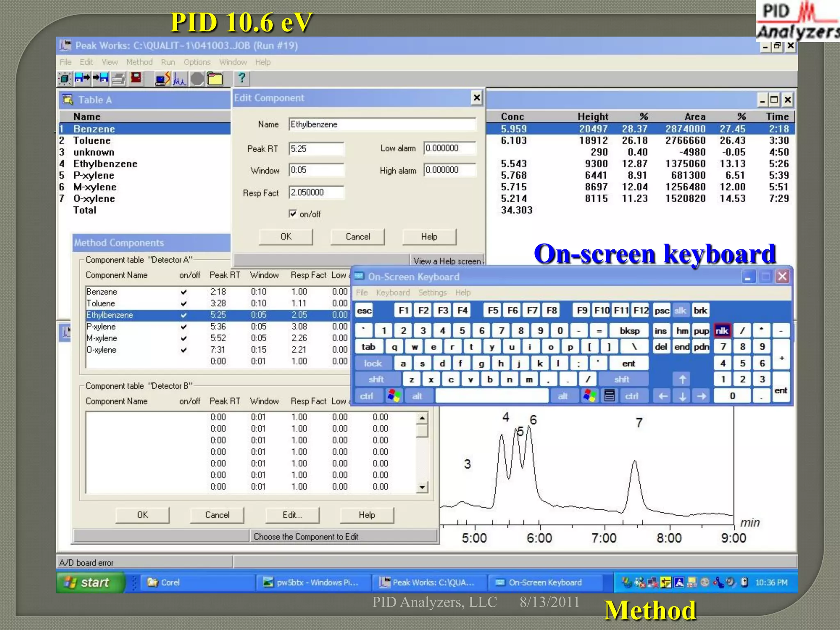
Task: Click the down arrow key on On-Screen Keyboard
Action: [682, 396]
